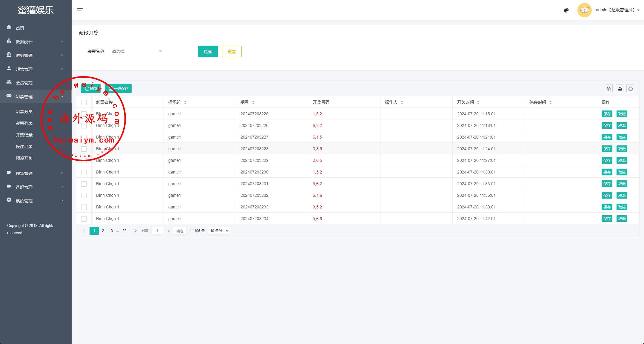Click the page jump number field
Image resolution: width=644 pixels, height=344 pixels.
point(157,231)
